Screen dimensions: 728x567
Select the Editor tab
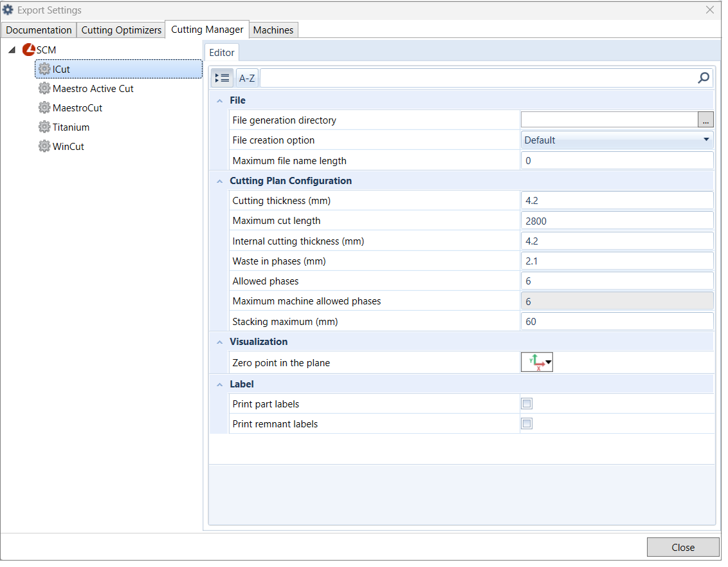point(223,53)
